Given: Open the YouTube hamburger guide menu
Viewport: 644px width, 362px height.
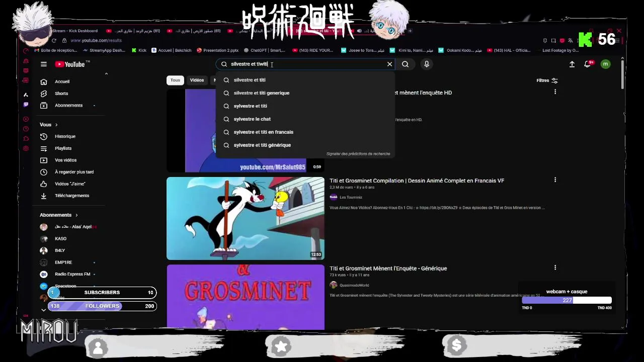Looking at the screenshot, I should pyautogui.click(x=44, y=64).
